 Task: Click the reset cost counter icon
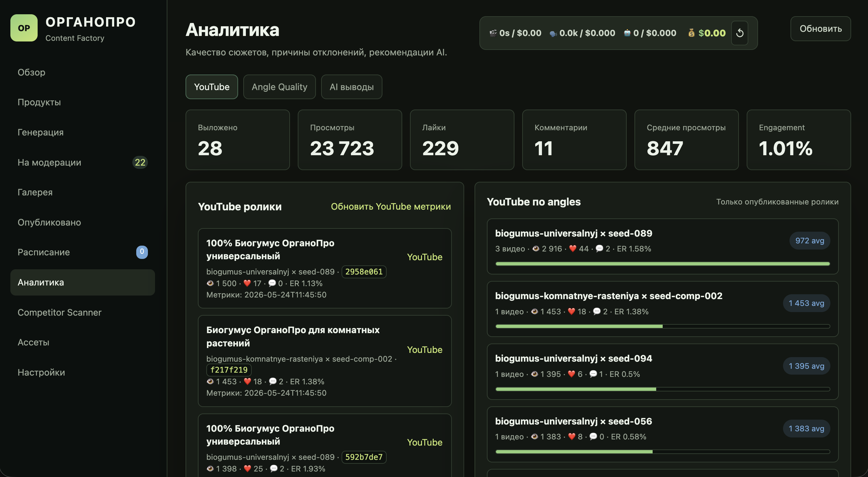coord(740,33)
